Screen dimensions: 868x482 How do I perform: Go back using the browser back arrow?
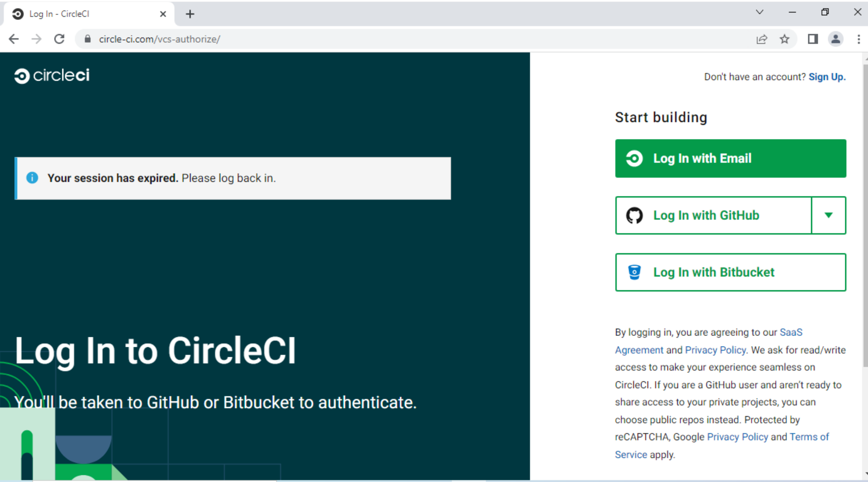14,39
